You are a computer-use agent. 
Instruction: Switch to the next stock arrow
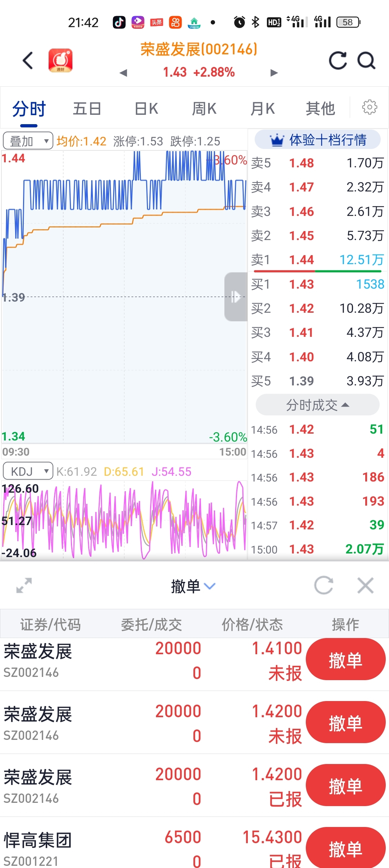point(274,73)
